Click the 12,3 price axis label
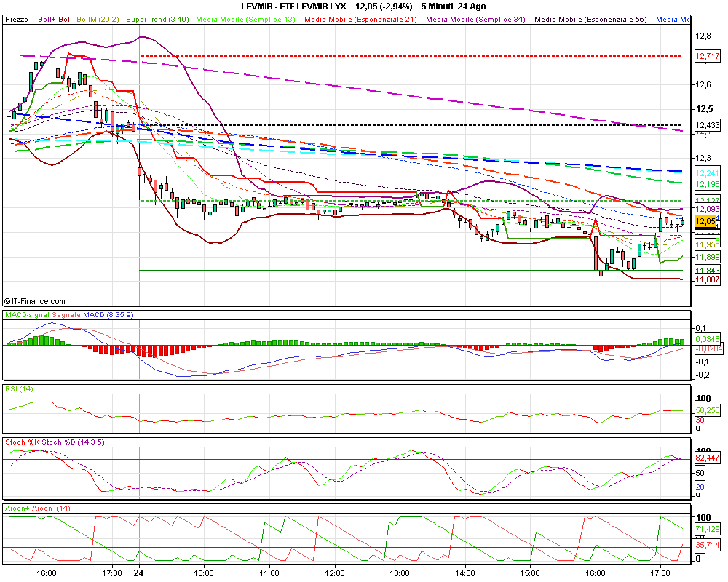This screenshot has width=728, height=582. point(703,159)
